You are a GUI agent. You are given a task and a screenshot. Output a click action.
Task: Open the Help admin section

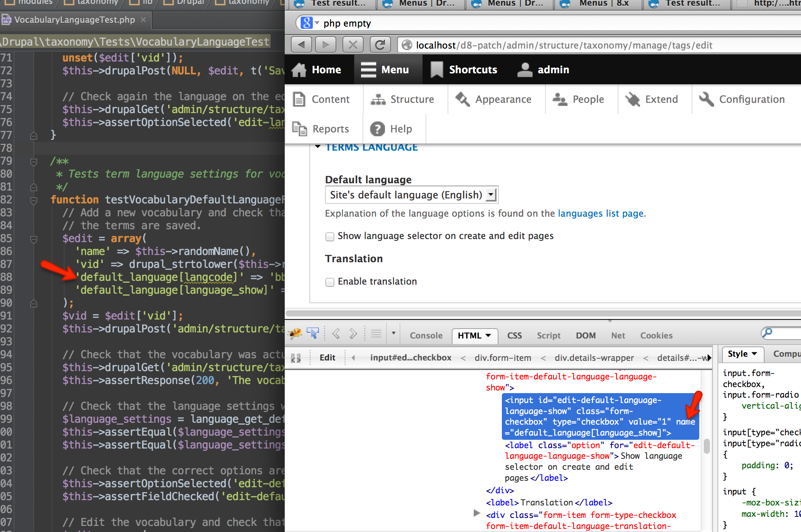tap(391, 129)
